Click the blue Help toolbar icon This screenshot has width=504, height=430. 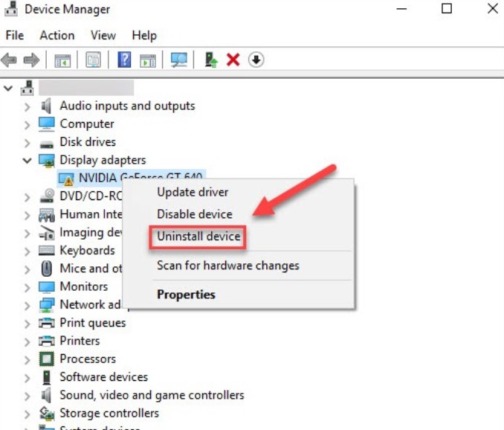pyautogui.click(x=124, y=60)
